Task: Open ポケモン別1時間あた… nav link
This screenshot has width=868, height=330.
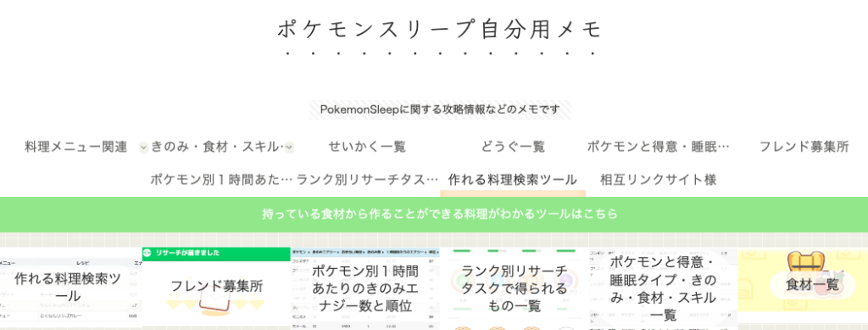Action: pos(221,179)
